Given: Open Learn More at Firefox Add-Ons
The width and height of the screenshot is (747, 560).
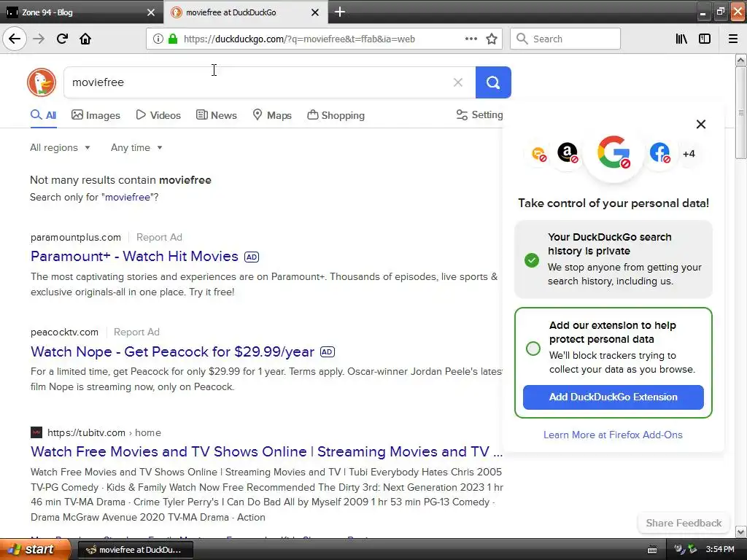Looking at the screenshot, I should [613, 435].
